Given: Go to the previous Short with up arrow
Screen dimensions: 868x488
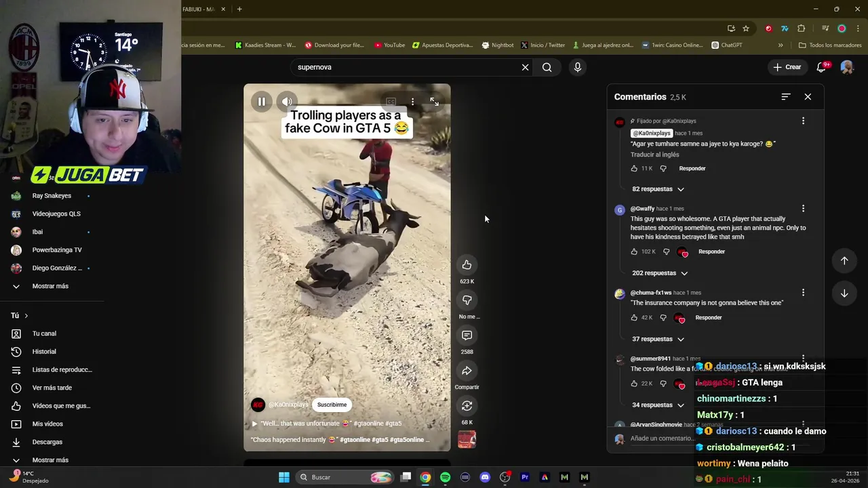Looking at the screenshot, I should [x=844, y=260].
